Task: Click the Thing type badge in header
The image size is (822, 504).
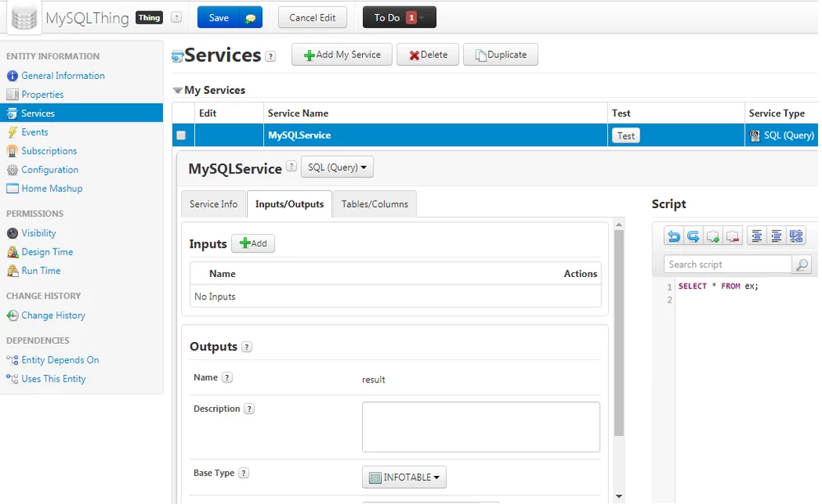Action: tap(150, 18)
